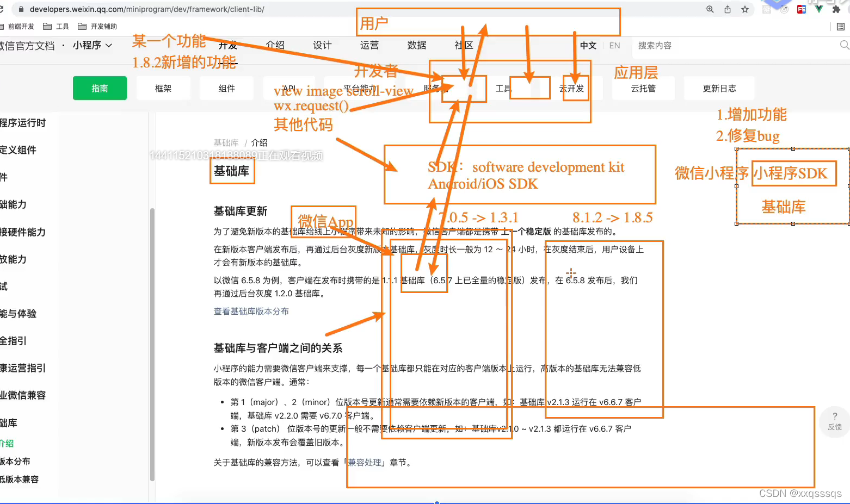Open the green 指南 tab
The height and width of the screenshot is (504, 850).
(100, 88)
